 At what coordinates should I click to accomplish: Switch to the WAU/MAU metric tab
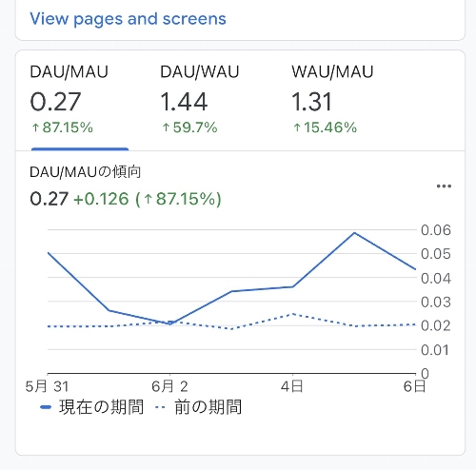pyautogui.click(x=332, y=100)
